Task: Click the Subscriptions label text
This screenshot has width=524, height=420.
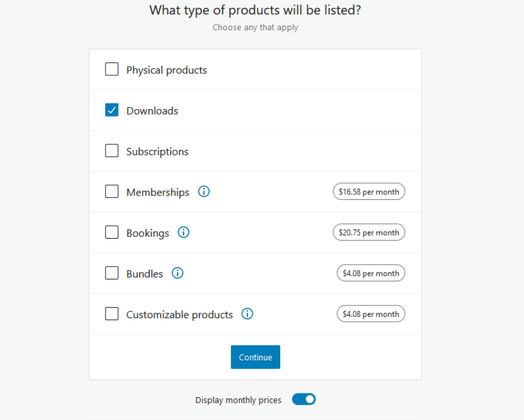Action: click(157, 152)
